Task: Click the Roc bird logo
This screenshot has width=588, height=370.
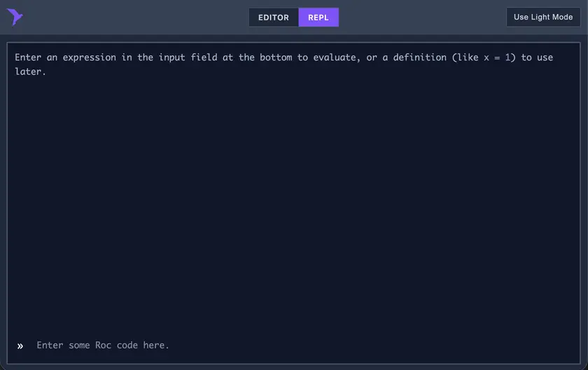Action: pyautogui.click(x=15, y=17)
